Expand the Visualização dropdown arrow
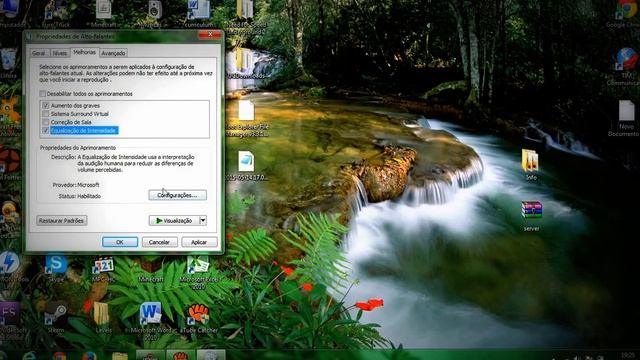The height and width of the screenshot is (360, 640). (203, 220)
